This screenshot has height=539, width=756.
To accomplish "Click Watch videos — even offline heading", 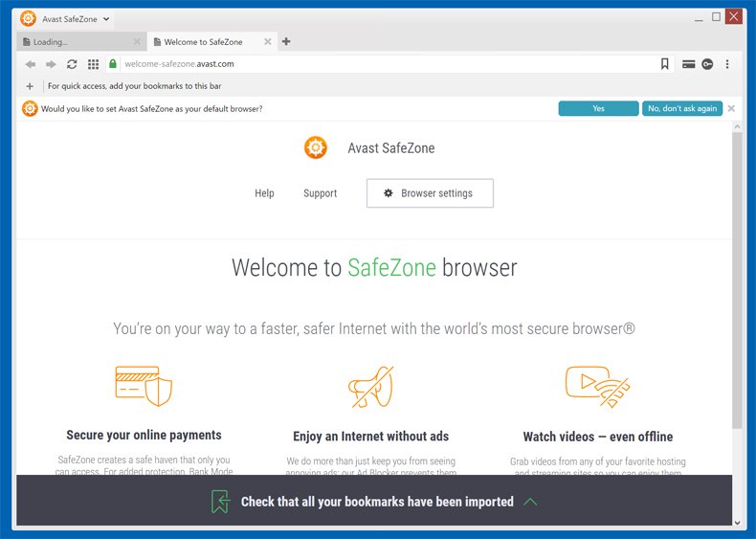I will pyautogui.click(x=598, y=437).
